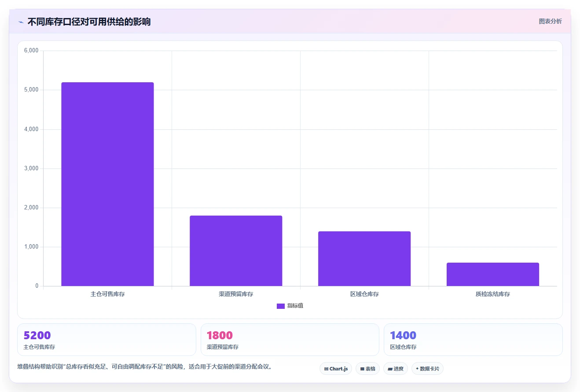Viewport: 580px width, 392px height.
Task: Click the x-axis label 主仓可售库存
Action: (x=107, y=294)
